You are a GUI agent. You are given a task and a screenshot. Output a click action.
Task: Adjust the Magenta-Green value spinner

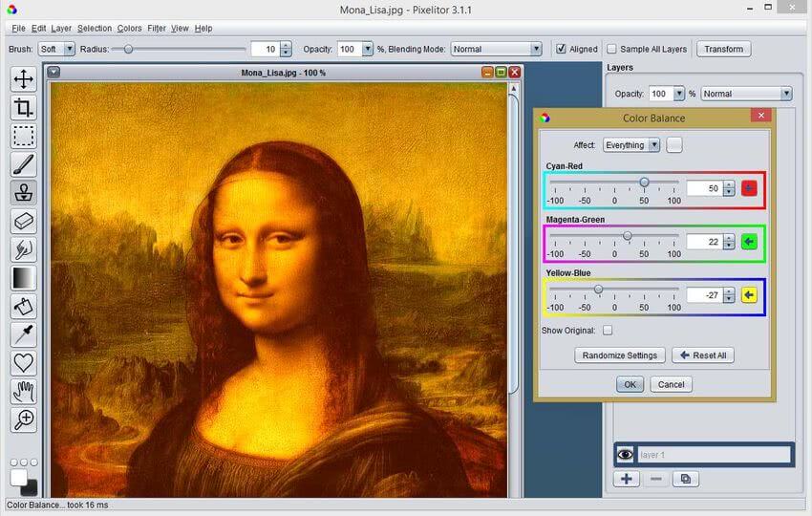tap(729, 242)
